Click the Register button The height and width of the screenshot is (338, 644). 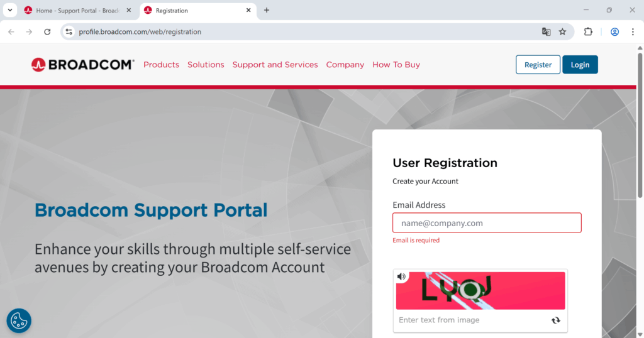point(538,65)
